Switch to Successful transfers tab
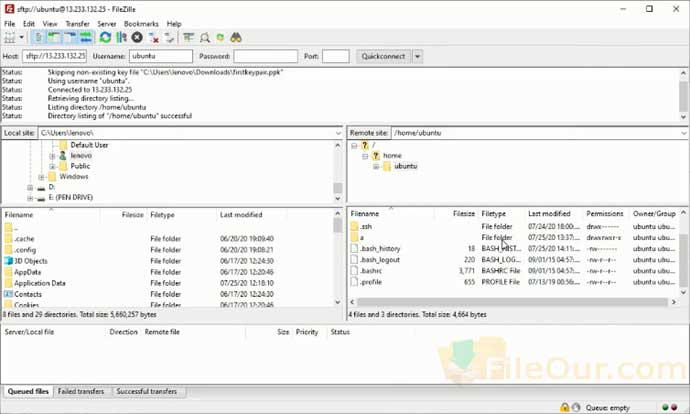Viewport: 690px width, 414px height. pyautogui.click(x=147, y=392)
